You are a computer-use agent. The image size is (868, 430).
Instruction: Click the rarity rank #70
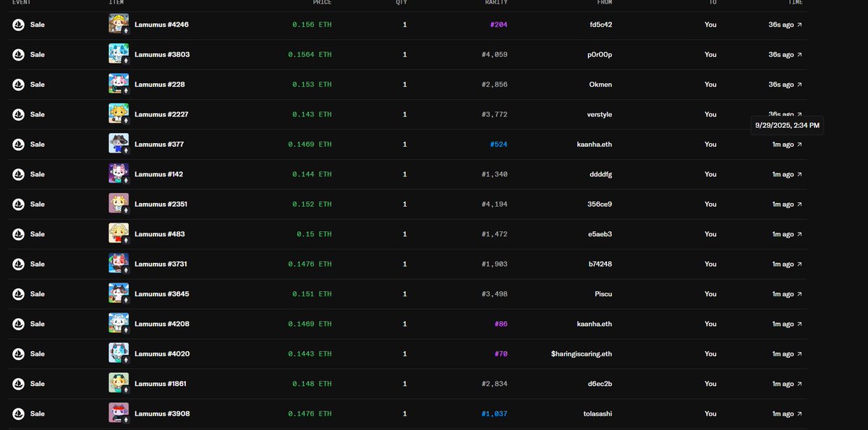tap(501, 354)
